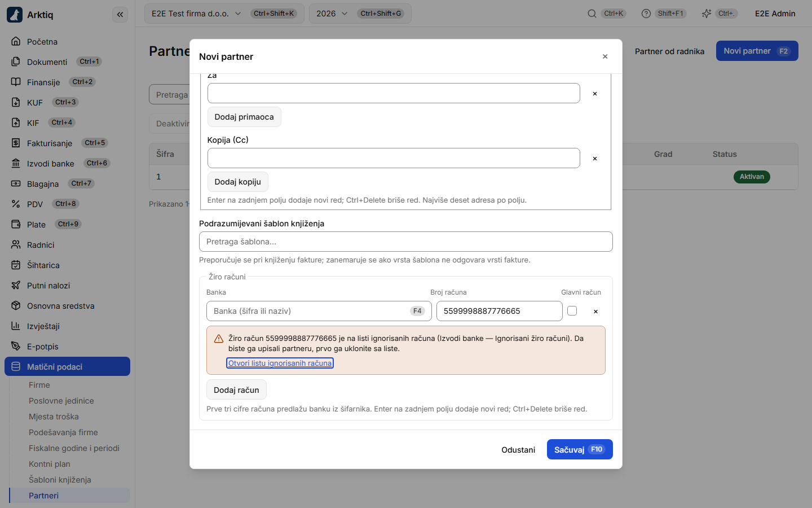Click the AI sparkle icon in header
812x508 pixels.
(706, 14)
